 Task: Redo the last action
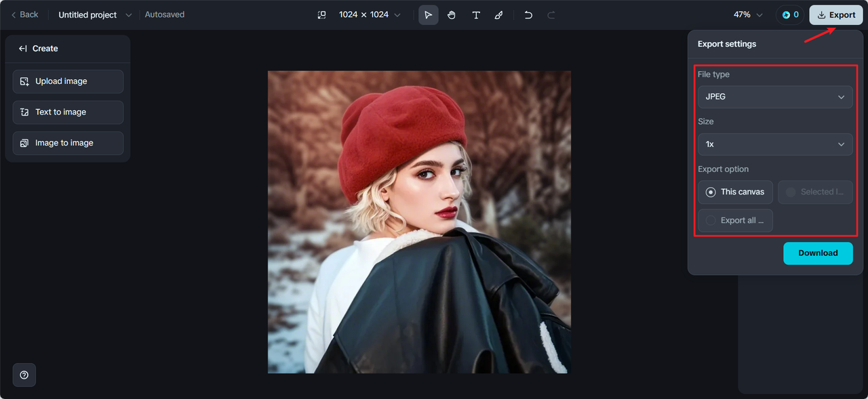point(551,15)
